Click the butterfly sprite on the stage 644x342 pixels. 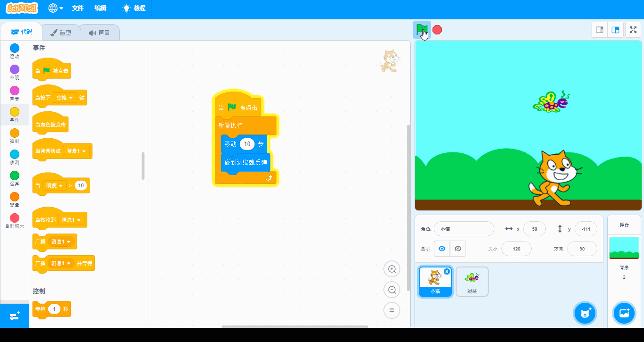551,102
